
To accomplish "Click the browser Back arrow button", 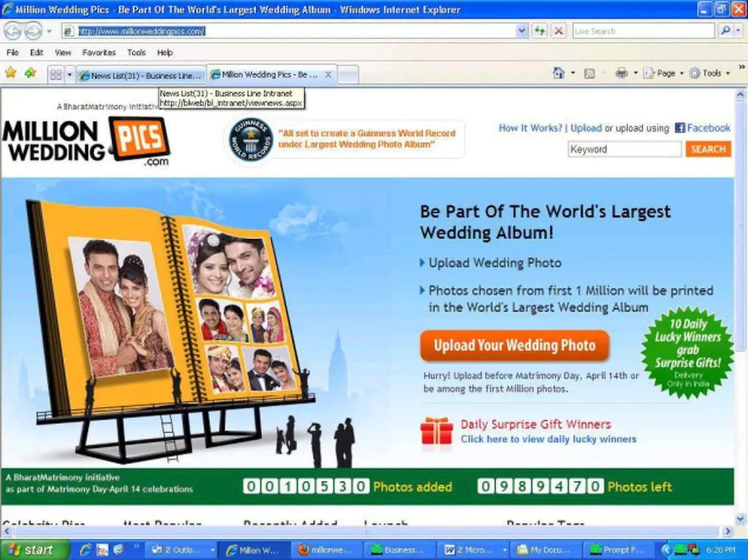I will 12,31.
